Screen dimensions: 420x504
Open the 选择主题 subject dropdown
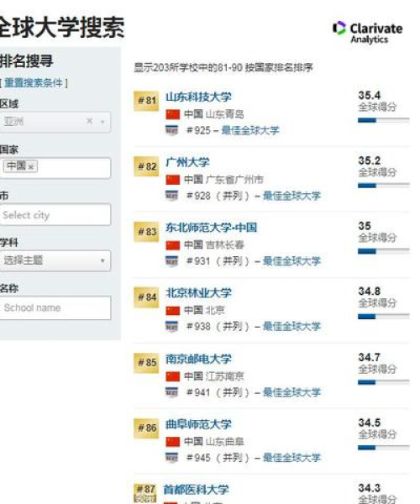coord(55,260)
